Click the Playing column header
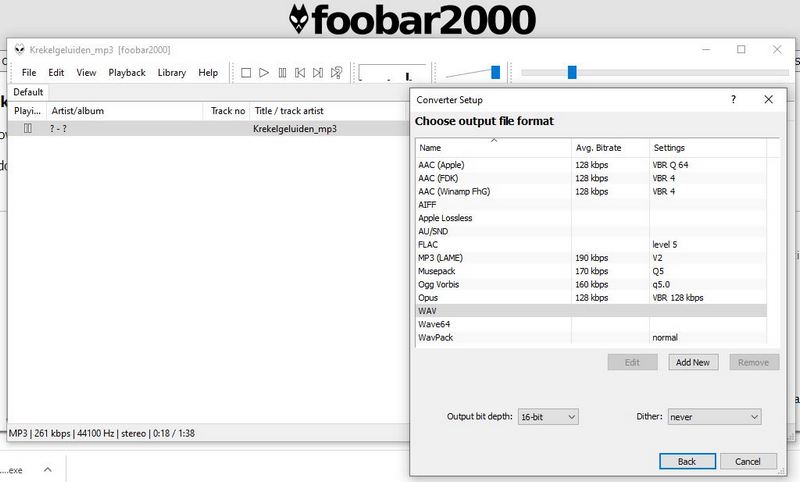This screenshot has width=800, height=482. point(27,111)
